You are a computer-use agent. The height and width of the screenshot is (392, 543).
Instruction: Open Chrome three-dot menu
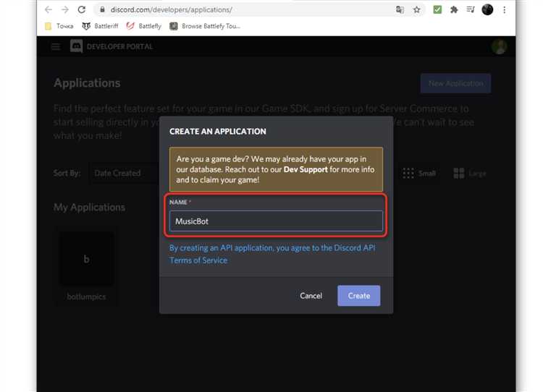(504, 9)
